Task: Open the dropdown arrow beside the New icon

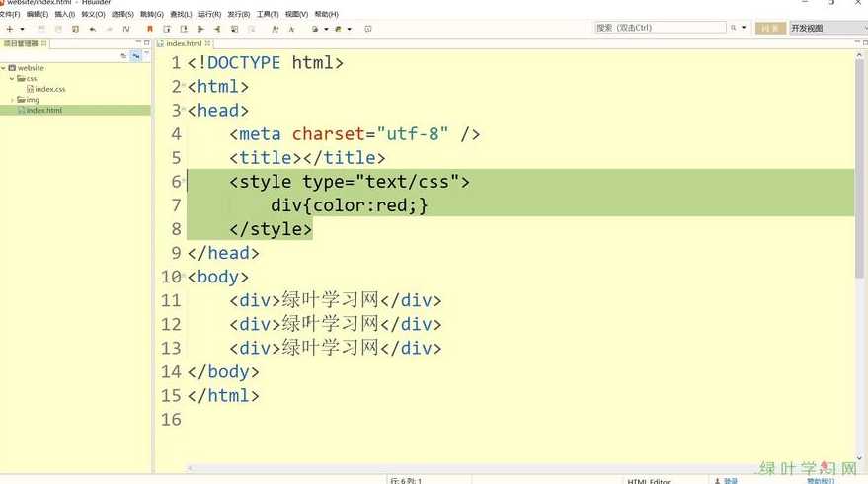Action: [22, 29]
